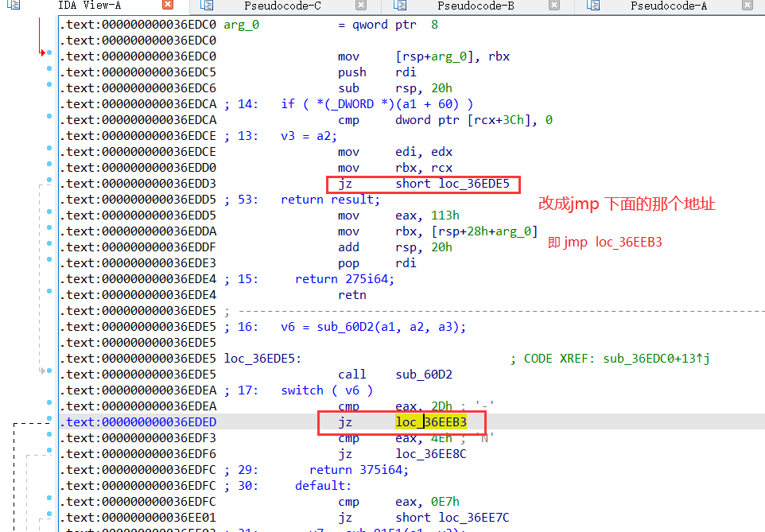Switch to the Pseudocode-B tab
Image resolution: width=765 pixels, height=532 pixels.
tap(476, 6)
